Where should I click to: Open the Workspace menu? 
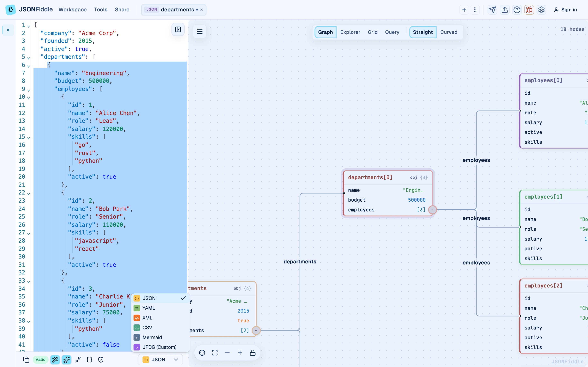point(72,10)
